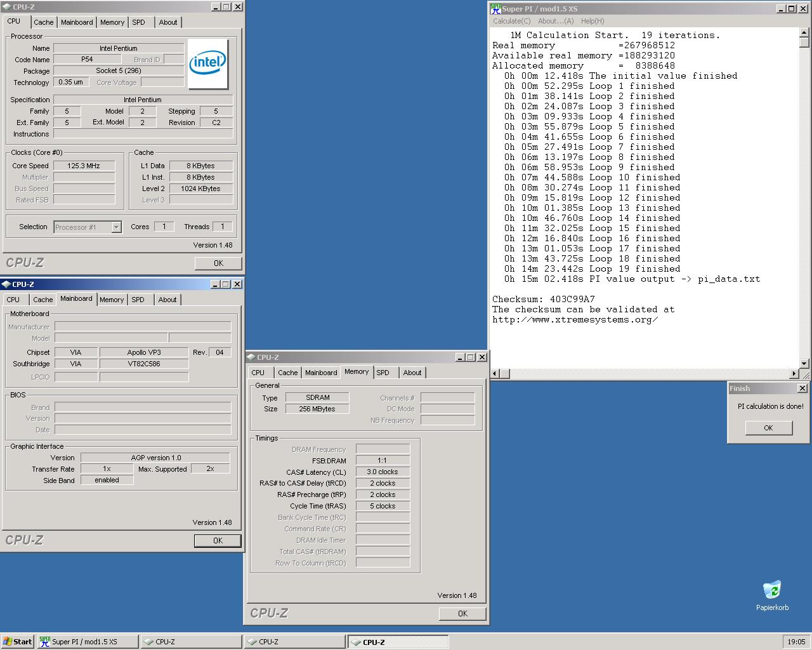Activate the second CPU-Z taskbar button
The width and height of the screenshot is (812, 650).
(295, 642)
